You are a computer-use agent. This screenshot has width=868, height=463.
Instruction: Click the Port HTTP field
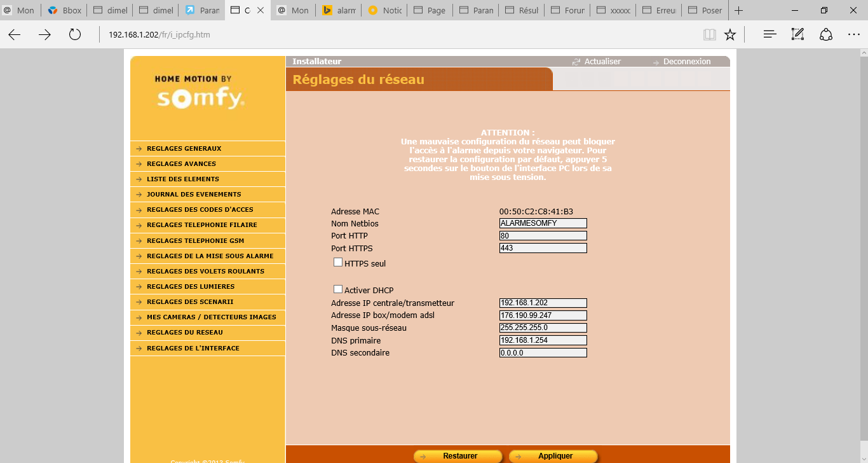coord(543,236)
